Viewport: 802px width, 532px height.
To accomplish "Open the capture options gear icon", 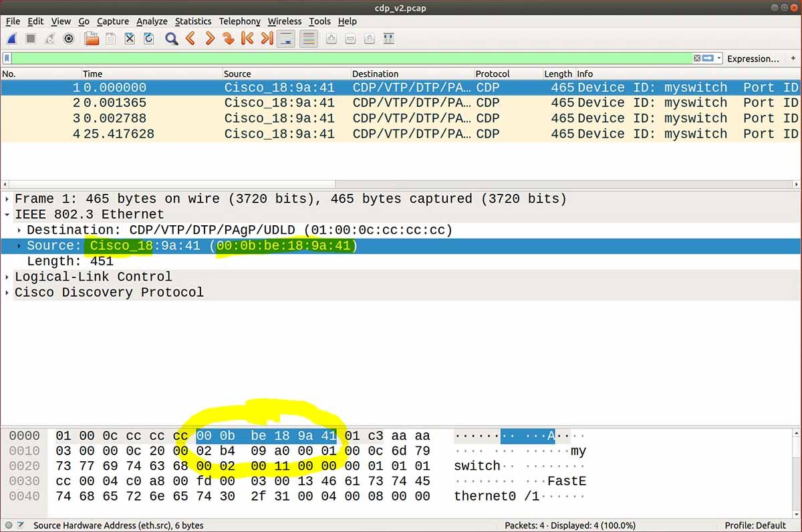I will point(68,38).
